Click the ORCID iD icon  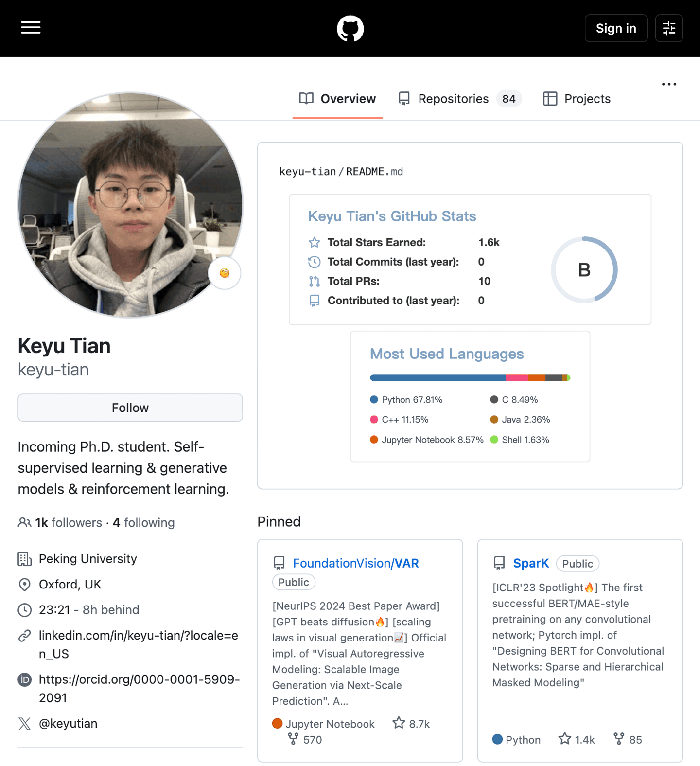[x=24, y=679]
